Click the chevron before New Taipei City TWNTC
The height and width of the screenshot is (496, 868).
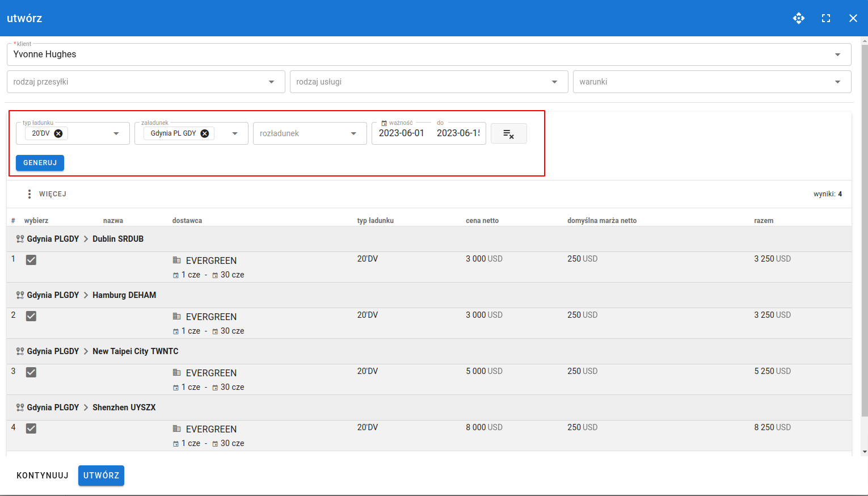[x=86, y=351]
